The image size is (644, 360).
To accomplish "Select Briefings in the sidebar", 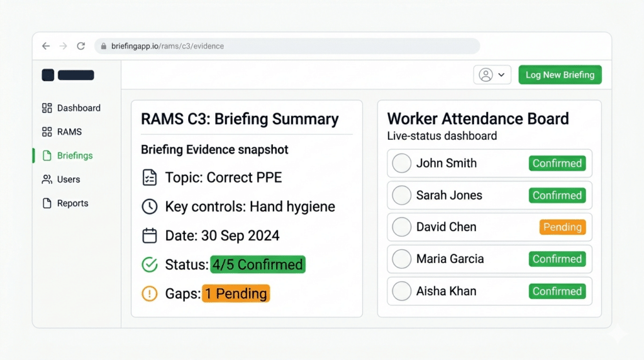I will 67,155.
